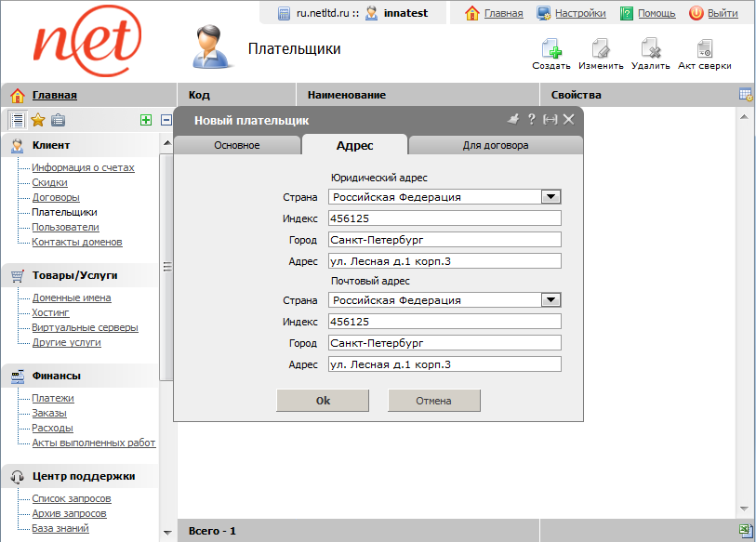Image resolution: width=756 pixels, height=542 pixels.
Task: Expand all menu sections with green plus
Action: pyautogui.click(x=146, y=119)
